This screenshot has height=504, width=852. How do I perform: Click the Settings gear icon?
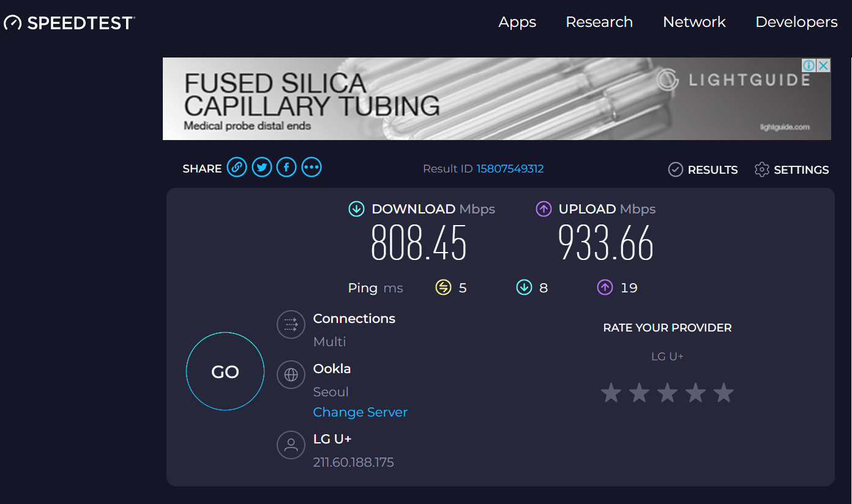click(761, 169)
